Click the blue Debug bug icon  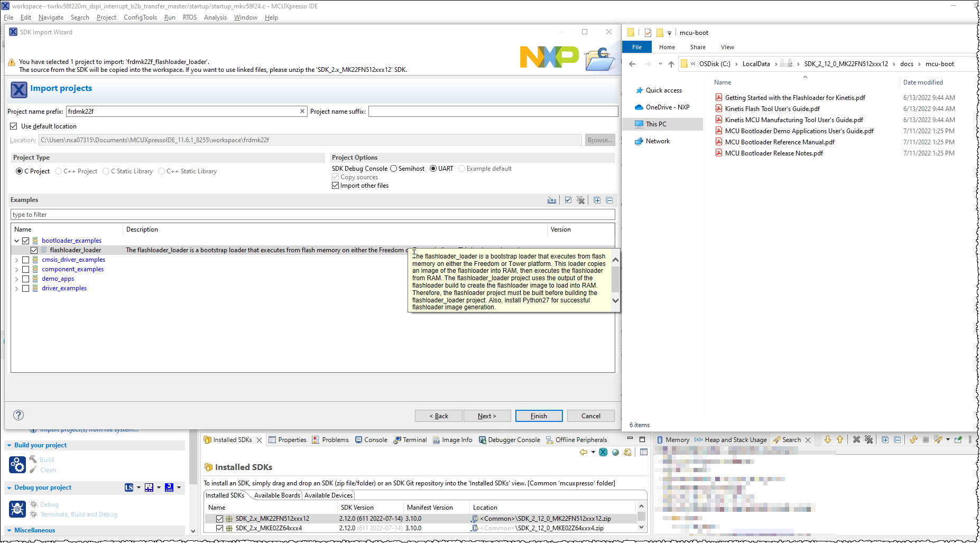[x=17, y=509]
